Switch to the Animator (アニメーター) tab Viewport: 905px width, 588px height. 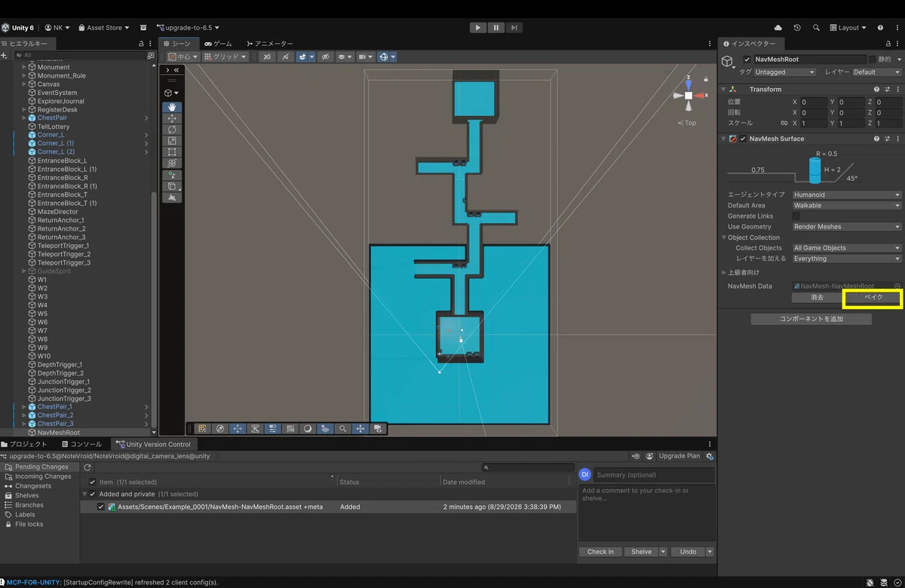click(269, 44)
